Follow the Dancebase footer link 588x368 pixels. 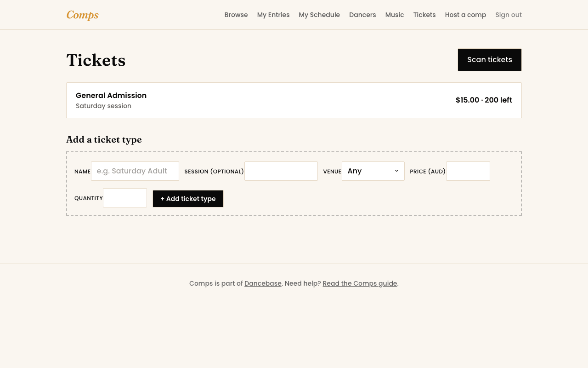click(x=263, y=283)
